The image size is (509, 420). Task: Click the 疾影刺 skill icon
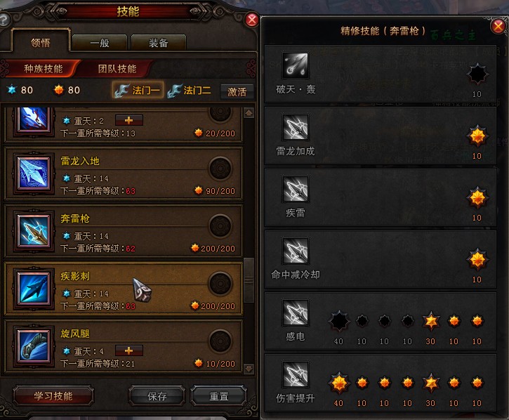point(34,288)
